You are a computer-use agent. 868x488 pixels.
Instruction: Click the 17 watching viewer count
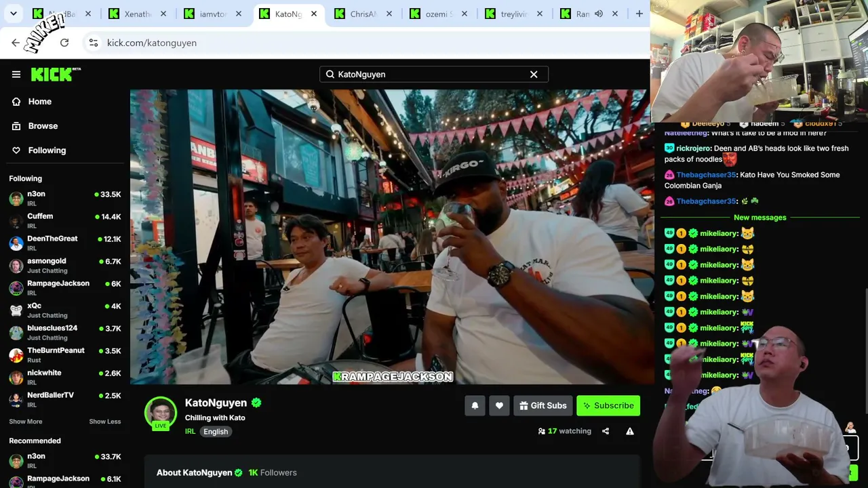(x=565, y=431)
